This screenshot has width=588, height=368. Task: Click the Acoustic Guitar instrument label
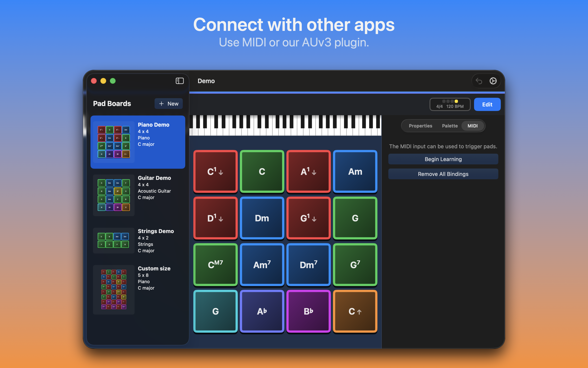pos(154,191)
